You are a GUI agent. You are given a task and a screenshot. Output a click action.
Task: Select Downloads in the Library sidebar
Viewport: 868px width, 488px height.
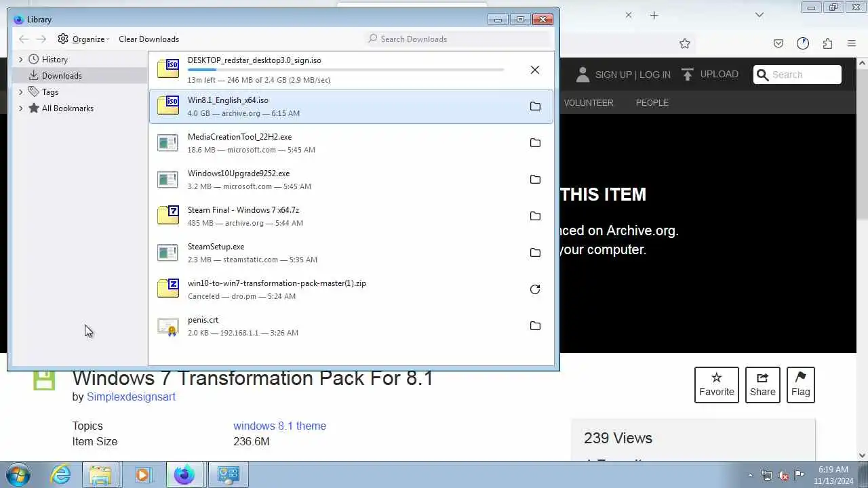pos(80,76)
